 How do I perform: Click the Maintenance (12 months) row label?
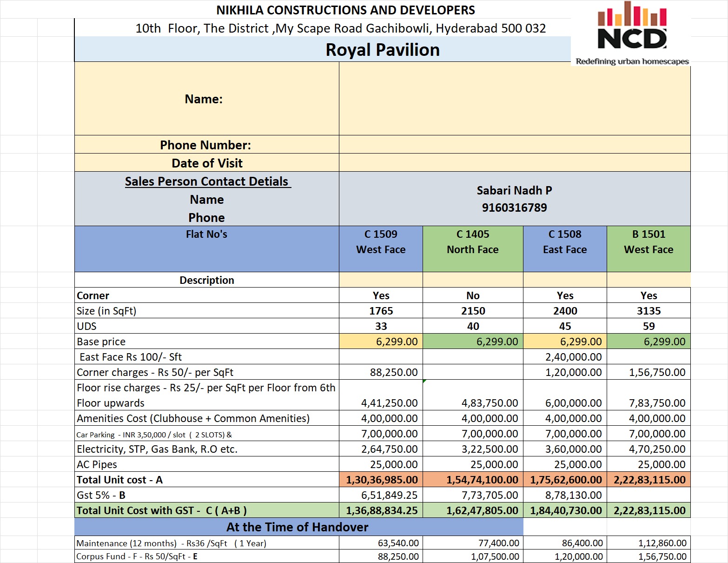tap(207, 543)
